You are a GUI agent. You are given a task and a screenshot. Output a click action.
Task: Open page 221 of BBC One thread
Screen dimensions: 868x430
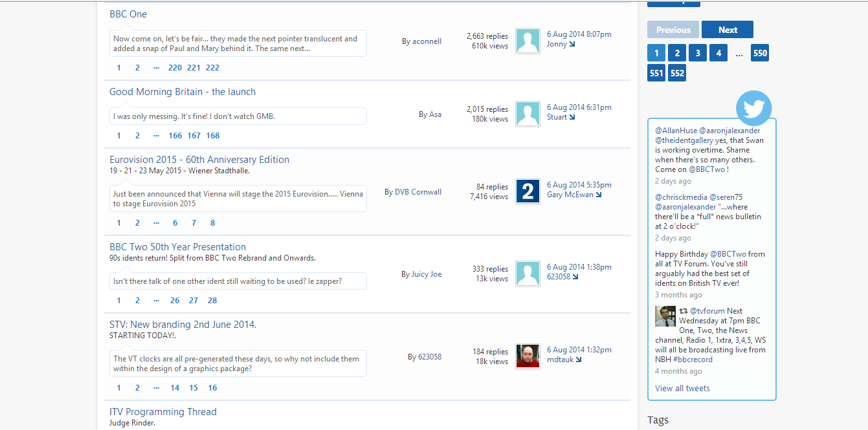click(x=194, y=68)
